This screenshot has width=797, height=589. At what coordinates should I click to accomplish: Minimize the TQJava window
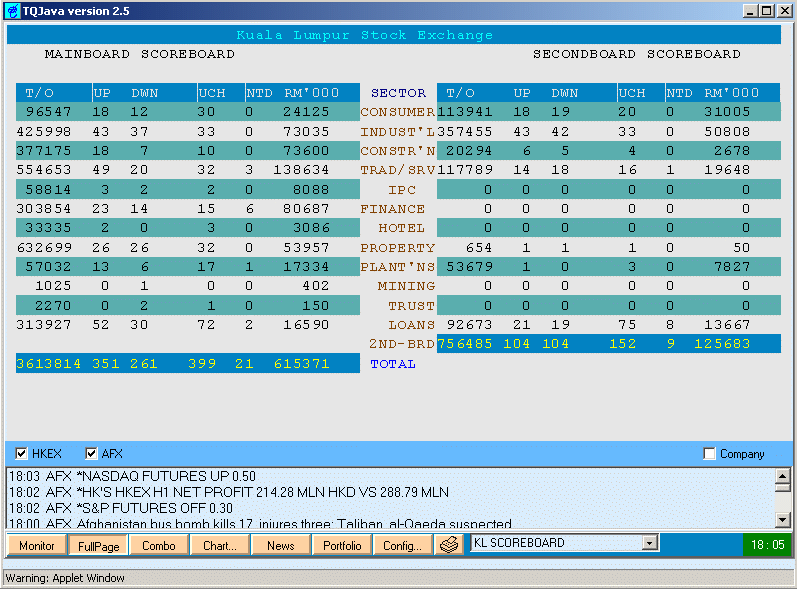point(750,11)
